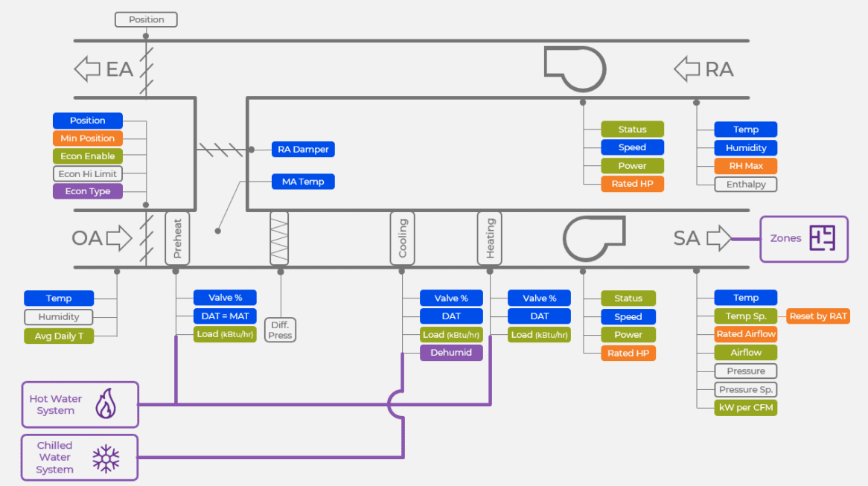The image size is (868, 486).
Task: Select the SA supply air arrow icon
Action: [717, 238]
